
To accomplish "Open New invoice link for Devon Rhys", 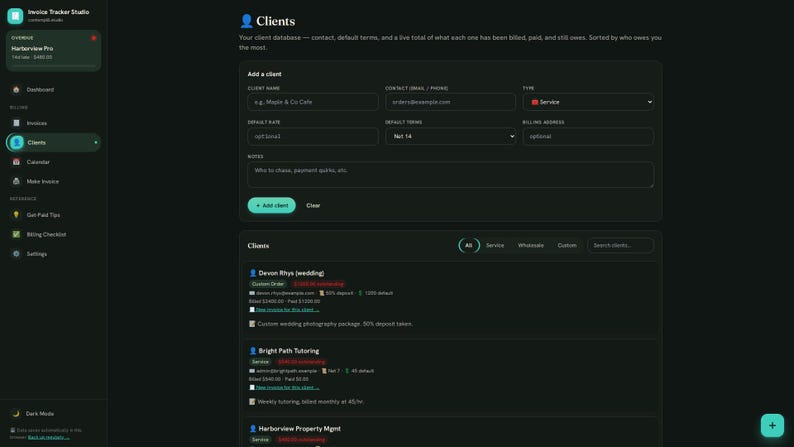I will (x=288, y=309).
